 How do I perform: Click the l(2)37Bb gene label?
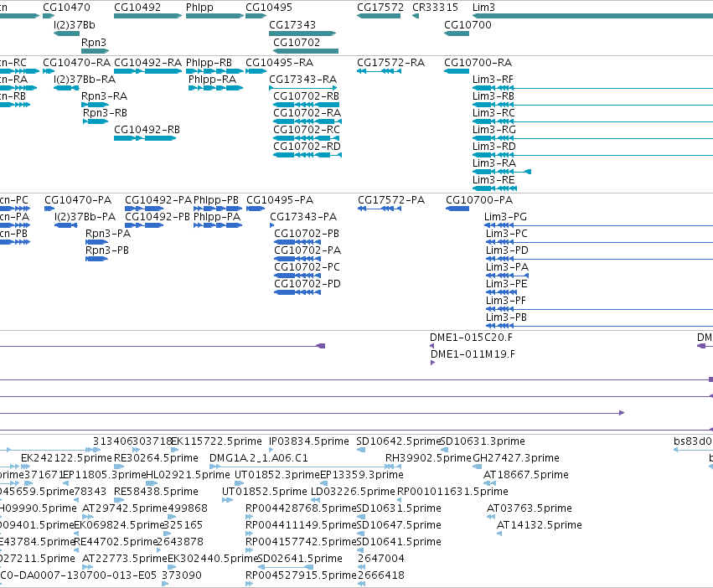point(74,25)
